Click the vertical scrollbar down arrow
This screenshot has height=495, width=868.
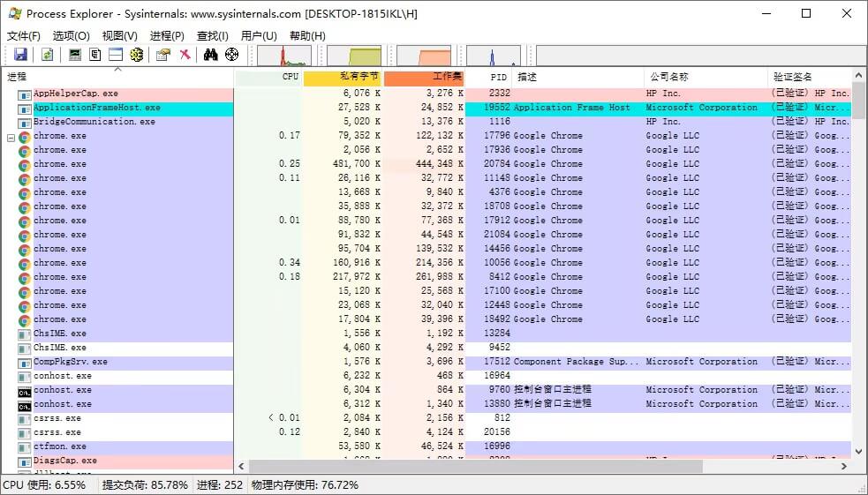pyautogui.click(x=859, y=450)
